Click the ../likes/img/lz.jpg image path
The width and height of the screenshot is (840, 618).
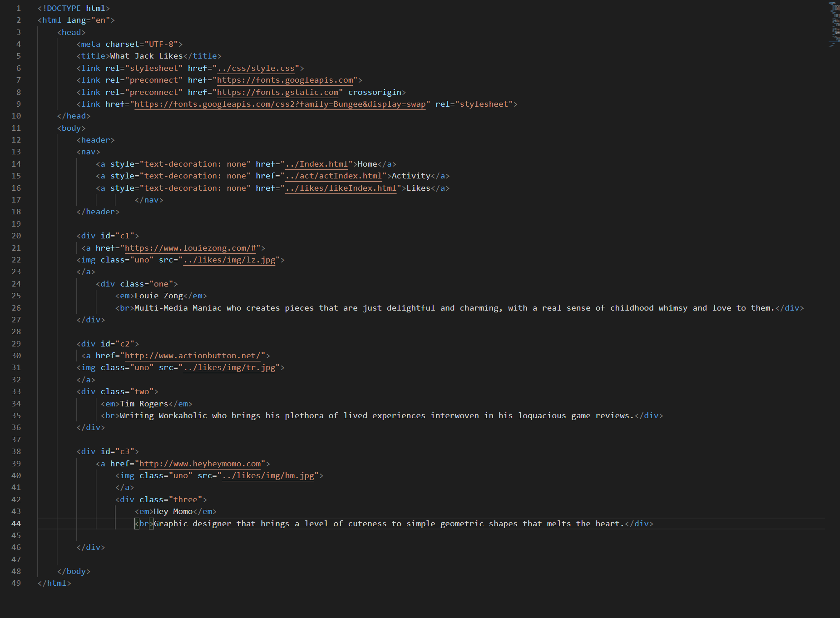click(x=229, y=260)
